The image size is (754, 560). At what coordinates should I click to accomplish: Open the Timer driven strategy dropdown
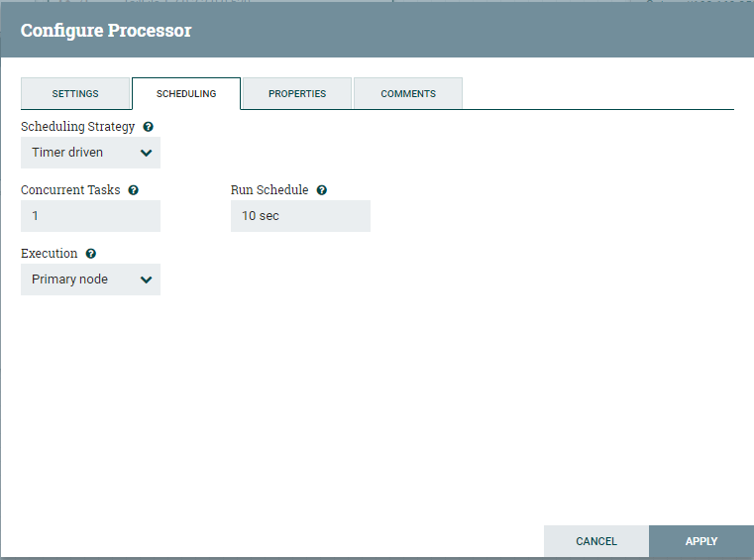pyautogui.click(x=90, y=153)
